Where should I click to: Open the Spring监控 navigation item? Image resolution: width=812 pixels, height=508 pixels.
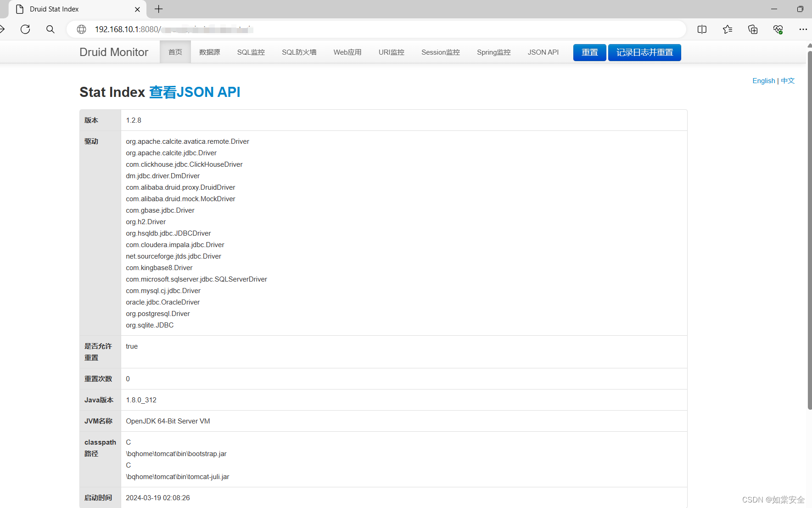[x=494, y=52]
